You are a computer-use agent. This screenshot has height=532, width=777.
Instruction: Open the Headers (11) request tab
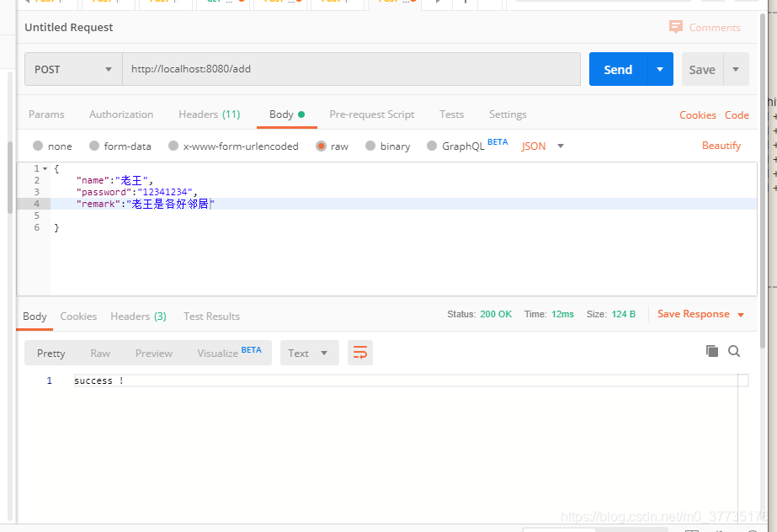(x=210, y=114)
